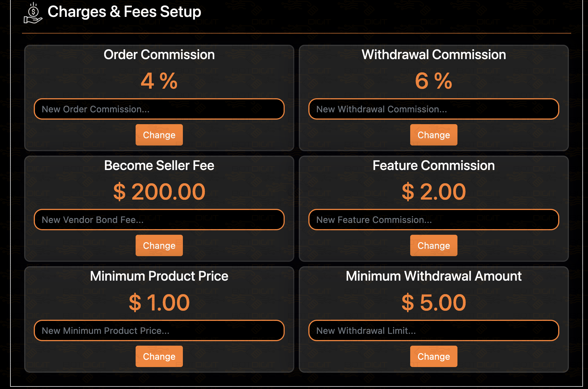Click Change under Become Seller Fee
This screenshot has width=588, height=389.
coord(159,245)
